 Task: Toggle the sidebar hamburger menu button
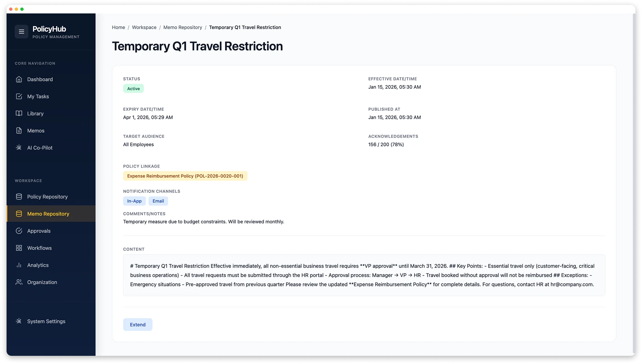21,32
